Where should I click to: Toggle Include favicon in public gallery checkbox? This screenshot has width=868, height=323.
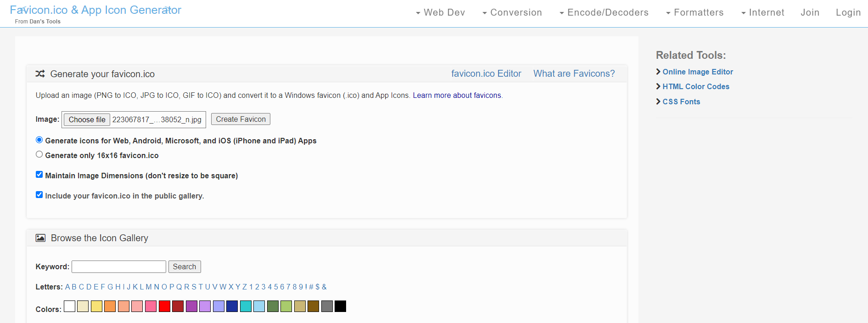coord(39,195)
